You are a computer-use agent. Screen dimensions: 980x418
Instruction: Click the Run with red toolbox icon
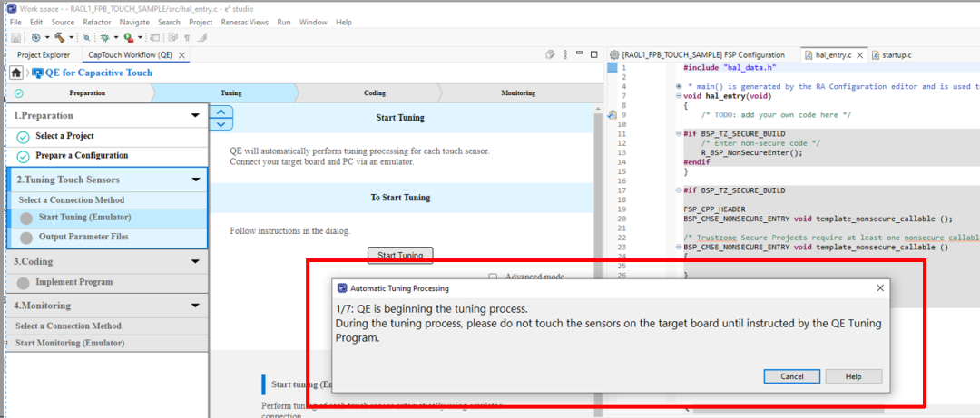click(x=128, y=37)
